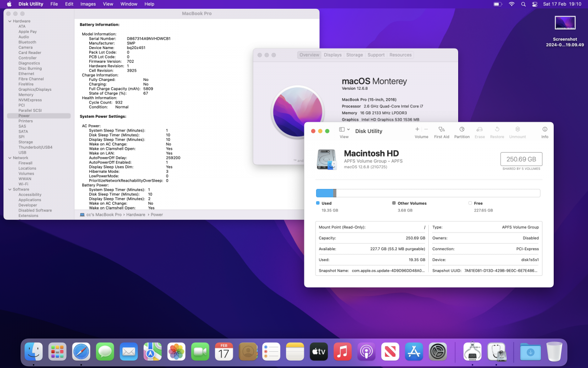
Task: Open System Preferences from the Dock
Action: point(438,351)
